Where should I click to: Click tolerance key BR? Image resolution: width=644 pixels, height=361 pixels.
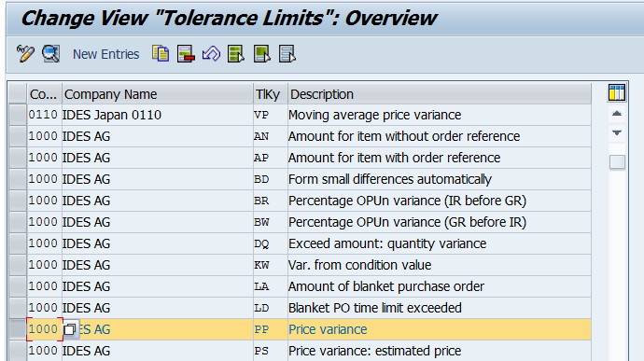point(261,201)
